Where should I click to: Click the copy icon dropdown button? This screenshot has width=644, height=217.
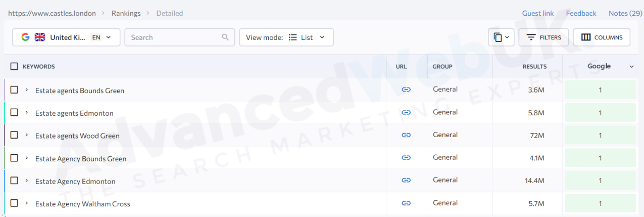[501, 37]
